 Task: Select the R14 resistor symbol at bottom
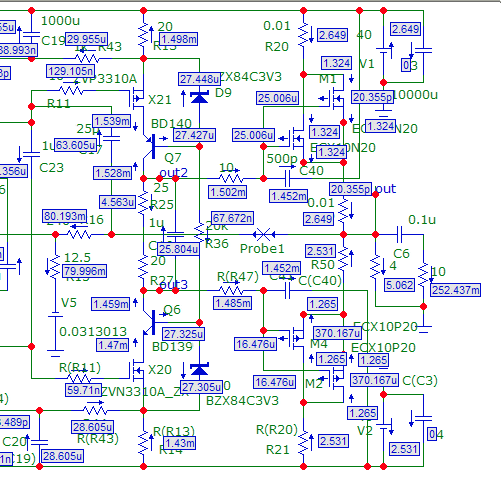click(143, 442)
